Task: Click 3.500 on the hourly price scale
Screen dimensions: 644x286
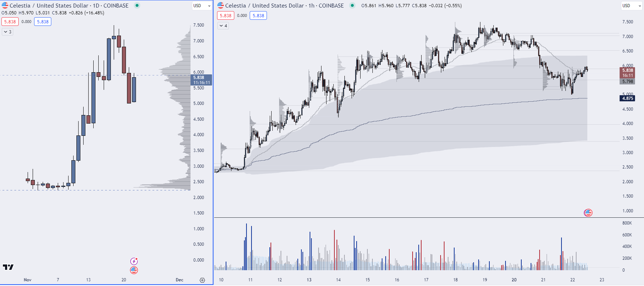Action: [x=627, y=138]
